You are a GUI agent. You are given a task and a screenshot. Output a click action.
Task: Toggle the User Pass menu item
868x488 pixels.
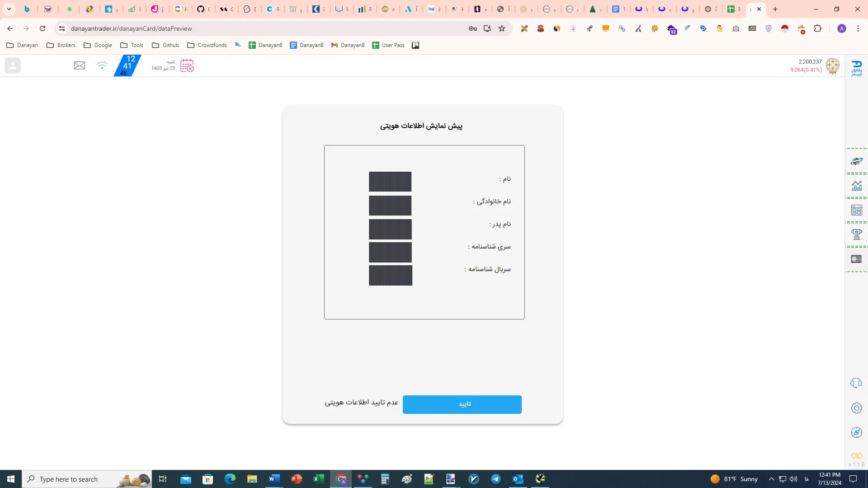point(389,45)
